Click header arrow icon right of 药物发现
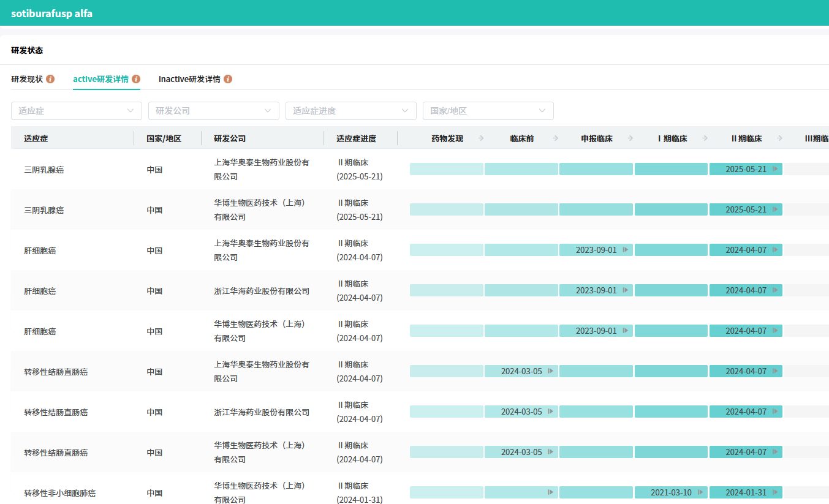The width and height of the screenshot is (829, 504). [481, 138]
